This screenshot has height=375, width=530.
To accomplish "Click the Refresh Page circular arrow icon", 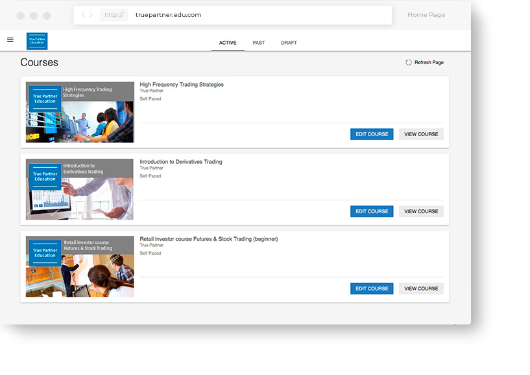I will pos(408,62).
